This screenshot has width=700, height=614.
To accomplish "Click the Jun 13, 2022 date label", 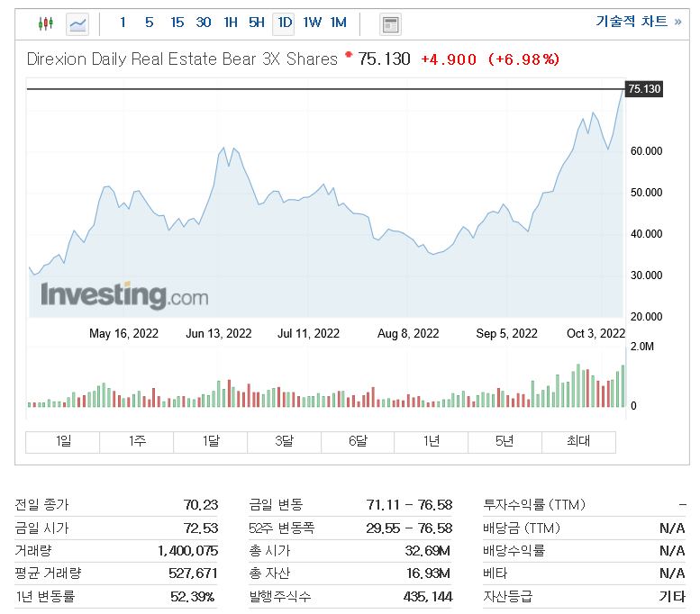I will coord(219,333).
